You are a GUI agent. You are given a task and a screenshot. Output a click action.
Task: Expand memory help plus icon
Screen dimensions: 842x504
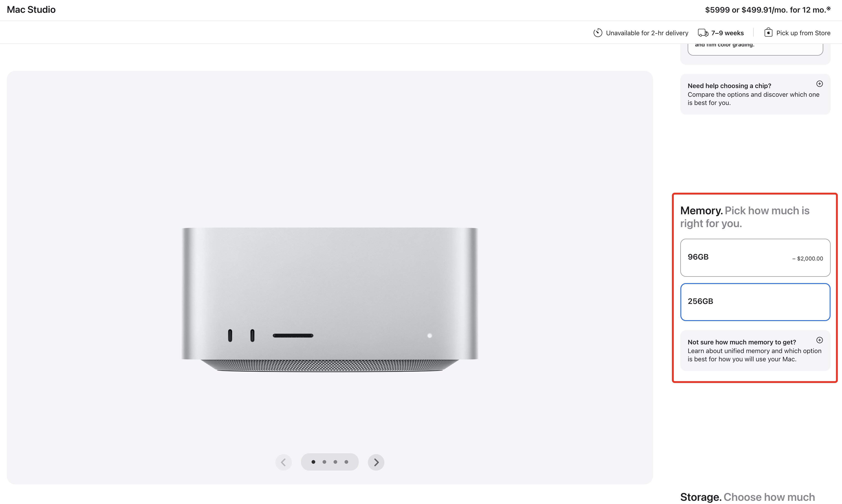pos(820,340)
